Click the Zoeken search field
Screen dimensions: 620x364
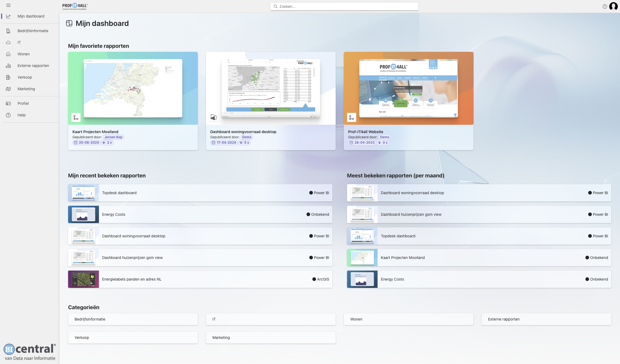[x=344, y=6]
